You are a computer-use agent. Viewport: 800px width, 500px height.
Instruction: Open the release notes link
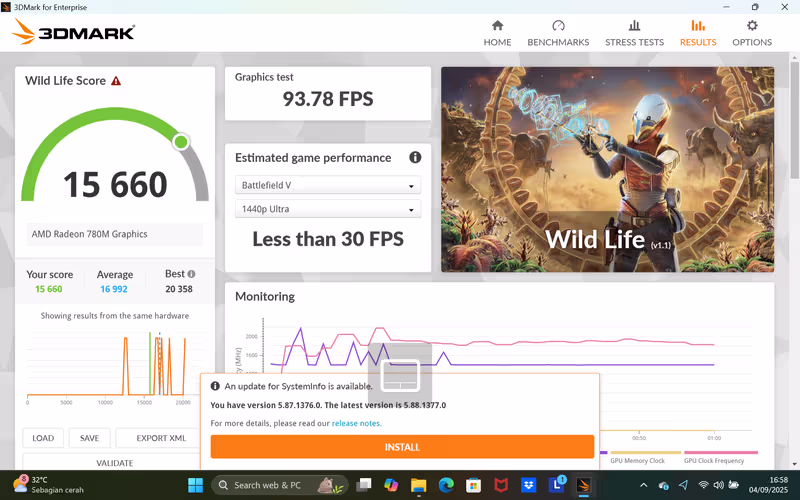coord(356,423)
